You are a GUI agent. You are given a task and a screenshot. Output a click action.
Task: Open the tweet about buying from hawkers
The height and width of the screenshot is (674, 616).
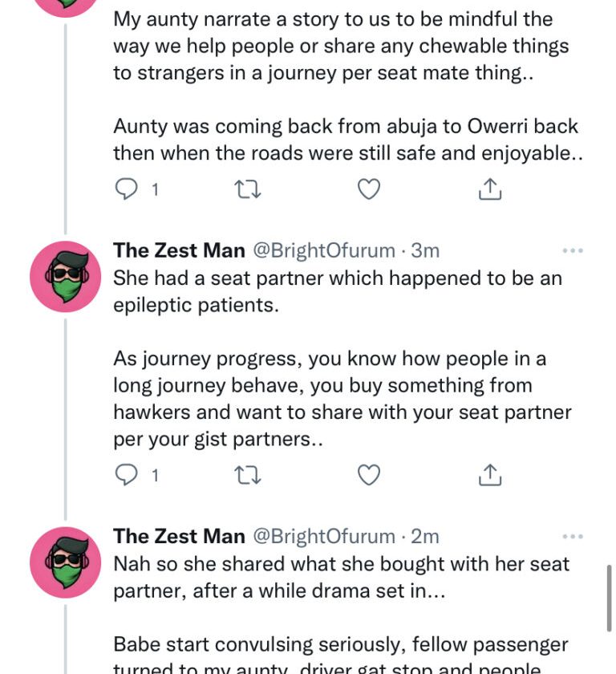click(x=342, y=399)
